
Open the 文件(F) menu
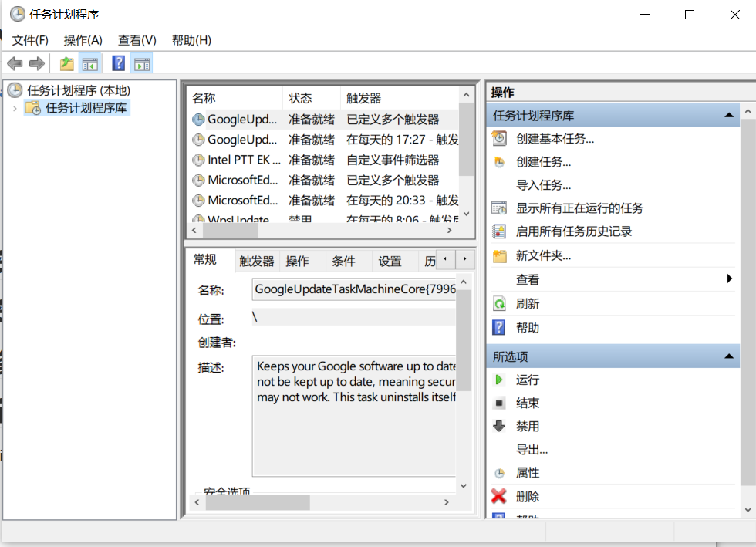[x=30, y=41]
